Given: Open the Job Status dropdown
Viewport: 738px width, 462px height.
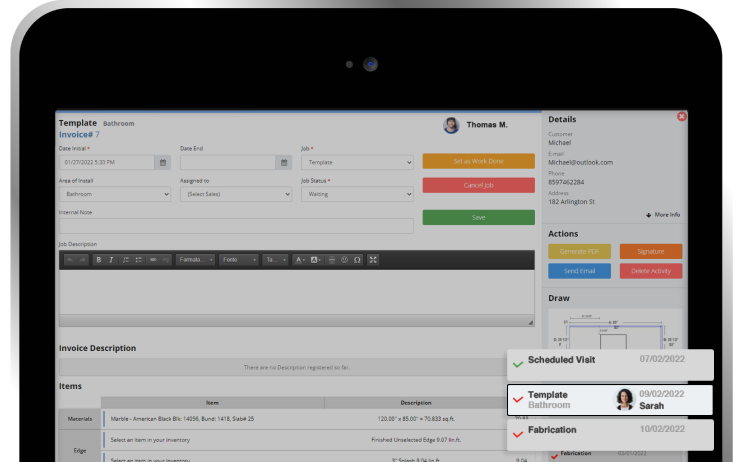Looking at the screenshot, I should pos(357,194).
